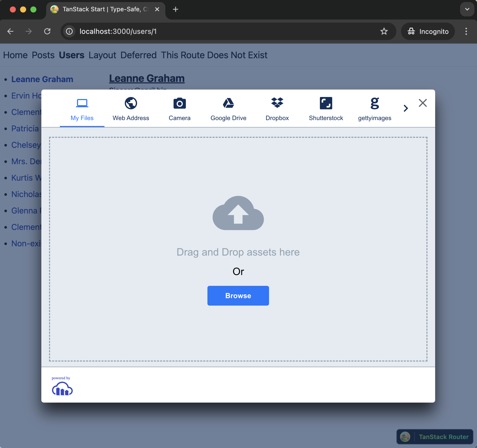477x448 pixels.
Task: Open the Users nav link
Action: (72, 55)
